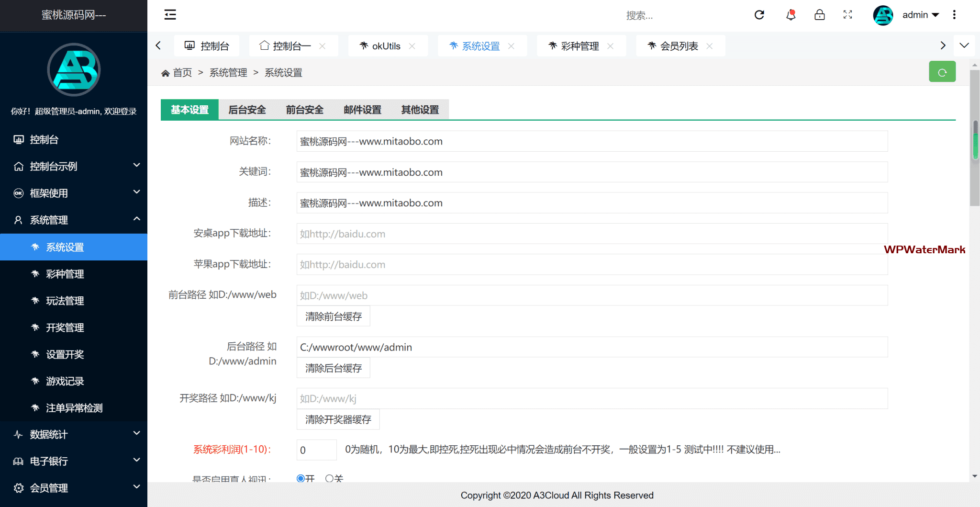This screenshot has height=507, width=980.
Task: Click the vertical page scrollbar thumb
Action: point(975,139)
